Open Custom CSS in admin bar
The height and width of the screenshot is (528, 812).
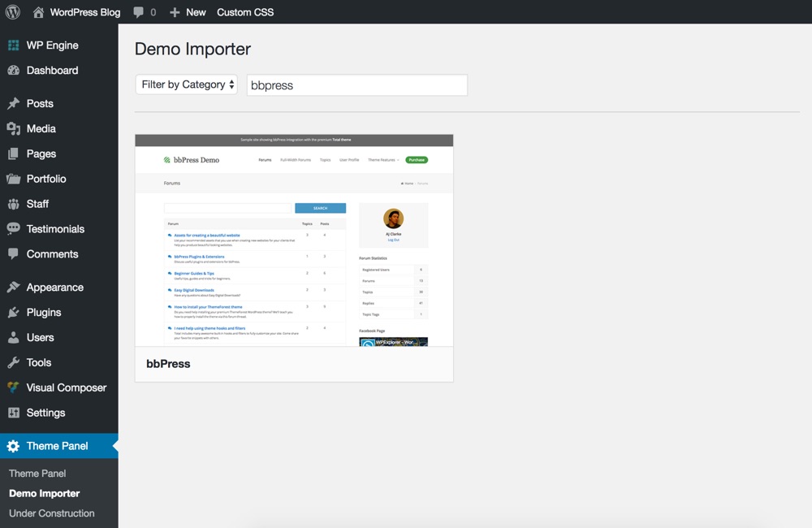[x=245, y=12]
